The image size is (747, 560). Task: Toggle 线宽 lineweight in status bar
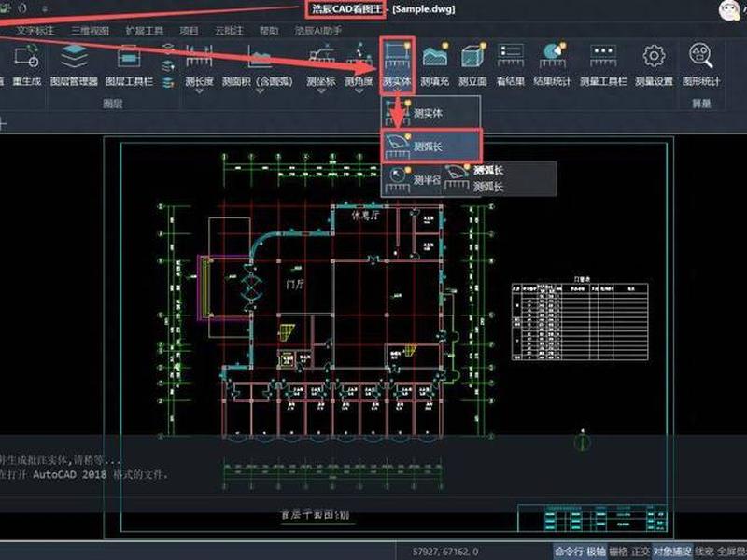pyautogui.click(x=704, y=552)
